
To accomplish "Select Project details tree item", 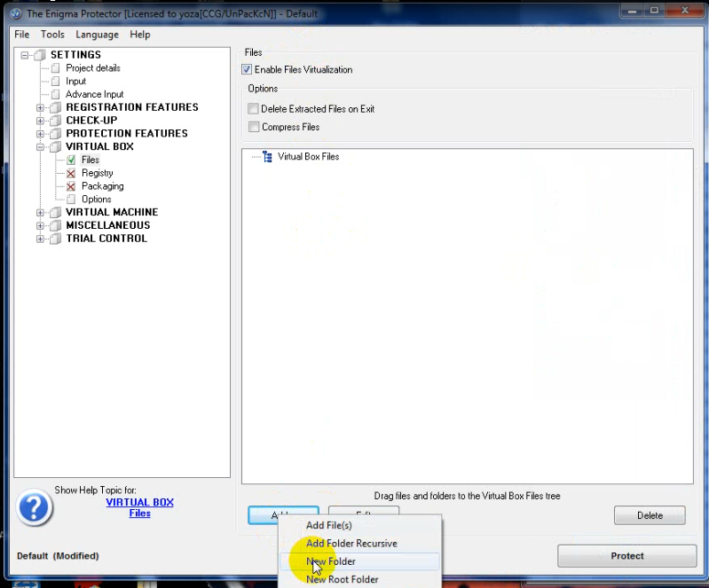I will click(93, 68).
